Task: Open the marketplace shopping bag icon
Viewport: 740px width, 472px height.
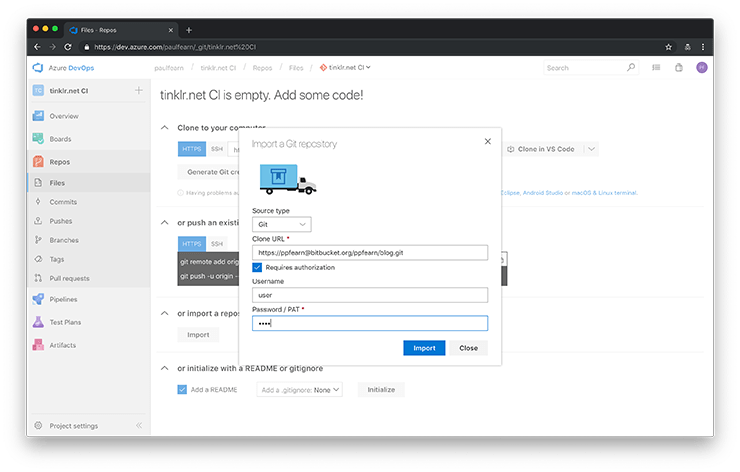Action: [x=679, y=67]
